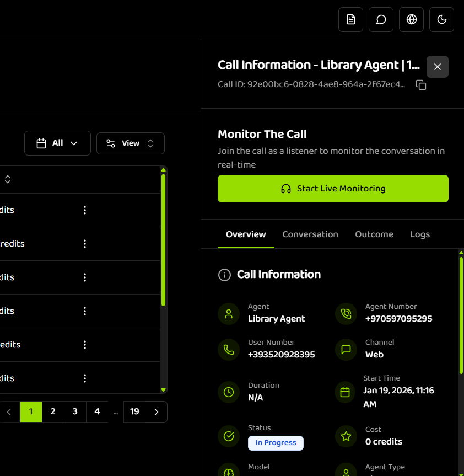The height and width of the screenshot is (476, 464).
Task: Click the Agent person icon
Action: click(229, 314)
